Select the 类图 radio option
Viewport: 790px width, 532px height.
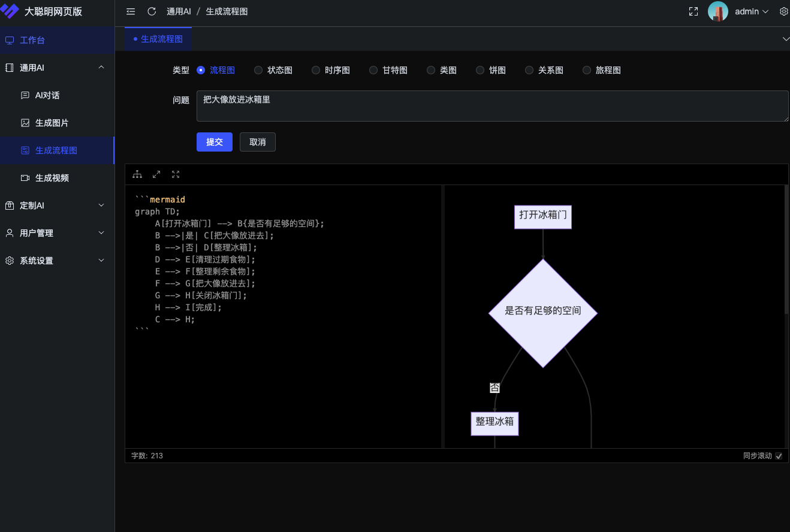click(x=431, y=70)
